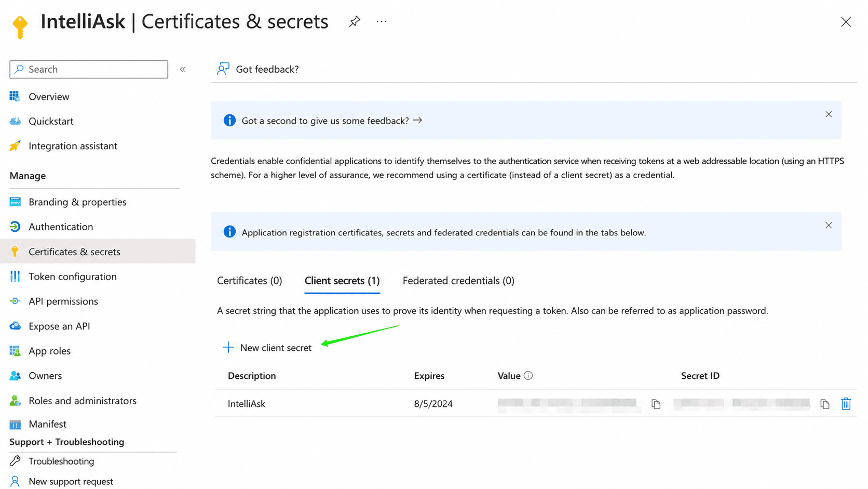Select the Client secrets (1) tab
Screen dimensions: 868x489
pos(342,281)
